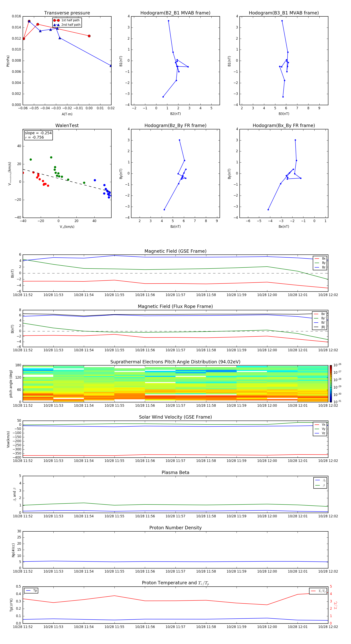This screenshot has width=351, height=644.
Task: Click the 'Hodogram(B3_B1 MVAB frame)' title
Action: click(284, 13)
